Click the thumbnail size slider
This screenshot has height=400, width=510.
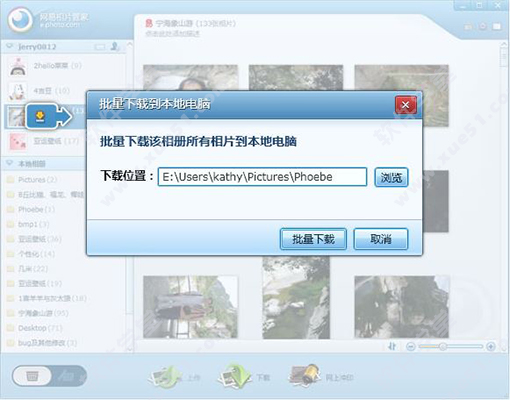click(x=450, y=347)
